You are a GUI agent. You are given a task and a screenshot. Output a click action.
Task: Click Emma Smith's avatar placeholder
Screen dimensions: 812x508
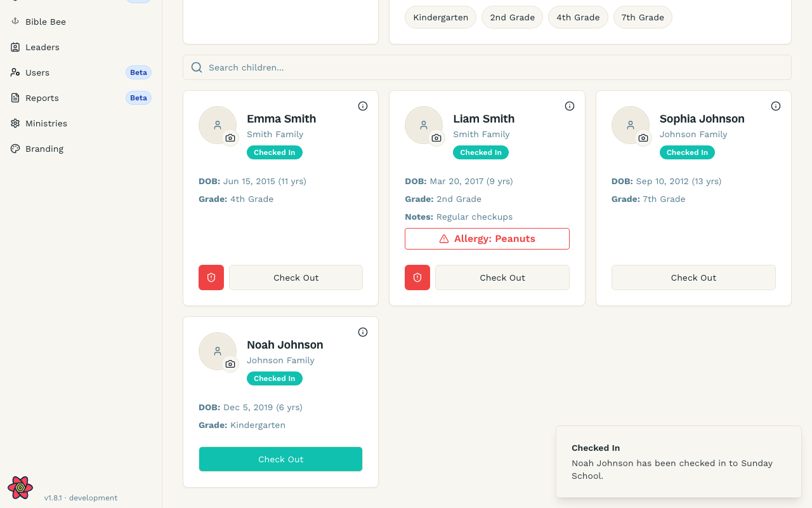click(218, 125)
